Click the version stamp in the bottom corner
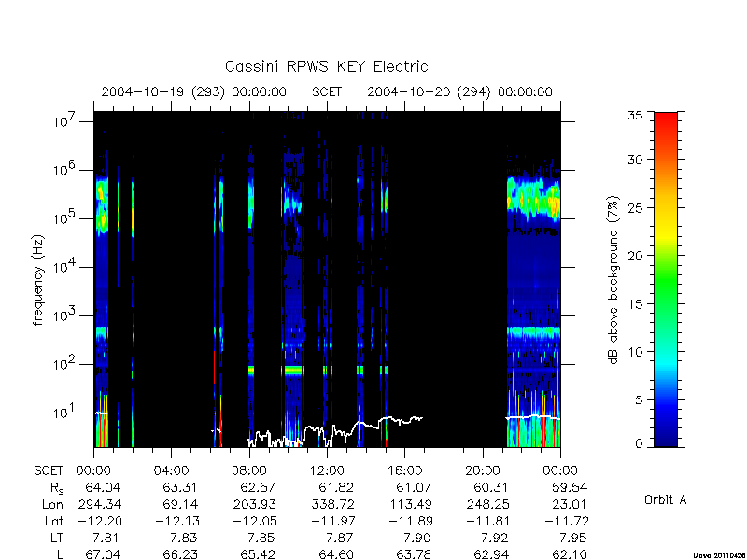 (x=719, y=555)
